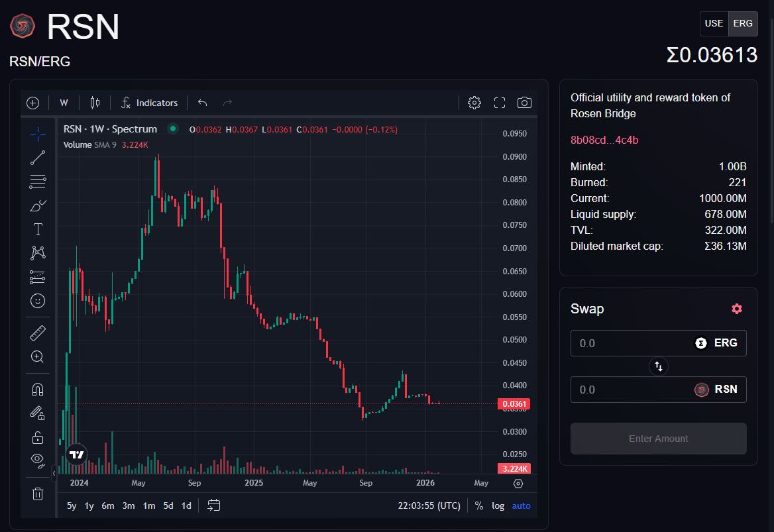Open the text annotation tool
Image resolution: width=774 pixels, height=532 pixels.
[38, 229]
